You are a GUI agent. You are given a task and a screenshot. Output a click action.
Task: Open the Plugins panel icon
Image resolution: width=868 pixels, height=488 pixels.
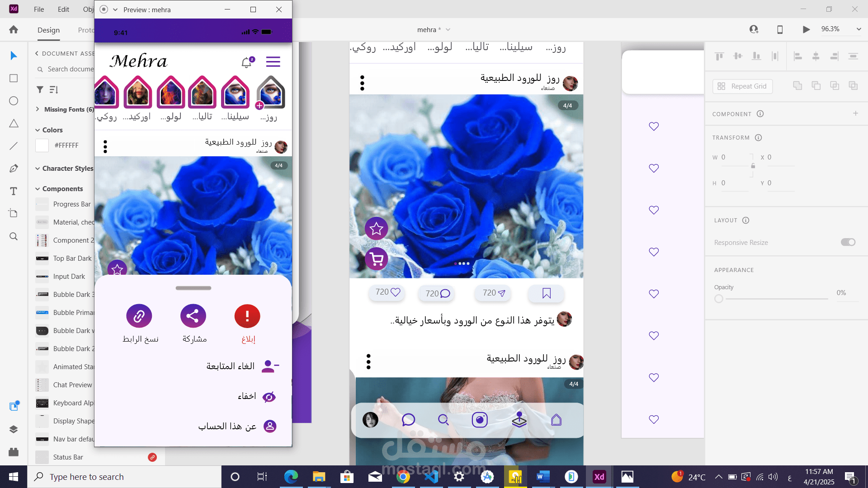pos(14,452)
